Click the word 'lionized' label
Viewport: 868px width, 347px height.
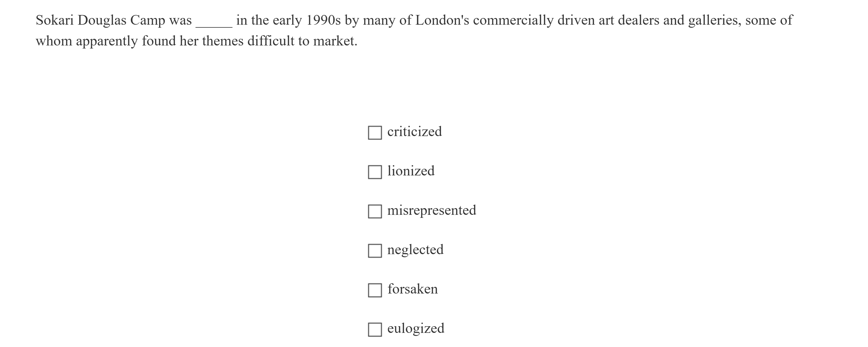click(411, 171)
